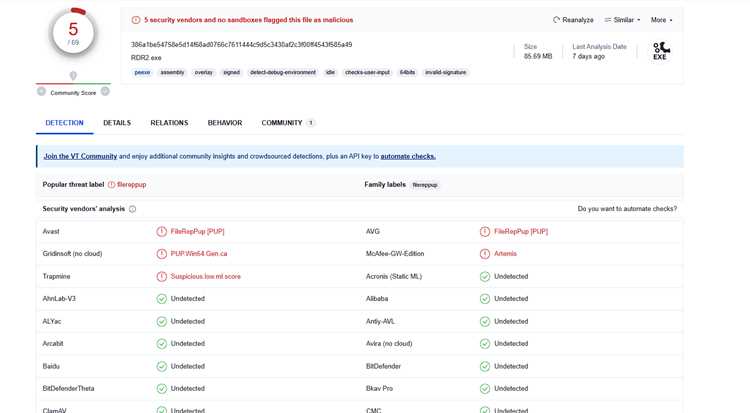Click the Reanalyze button

(573, 20)
